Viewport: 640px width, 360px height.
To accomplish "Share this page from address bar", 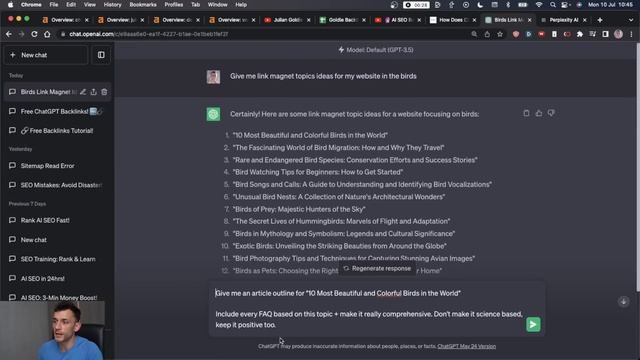I will tap(487, 34).
